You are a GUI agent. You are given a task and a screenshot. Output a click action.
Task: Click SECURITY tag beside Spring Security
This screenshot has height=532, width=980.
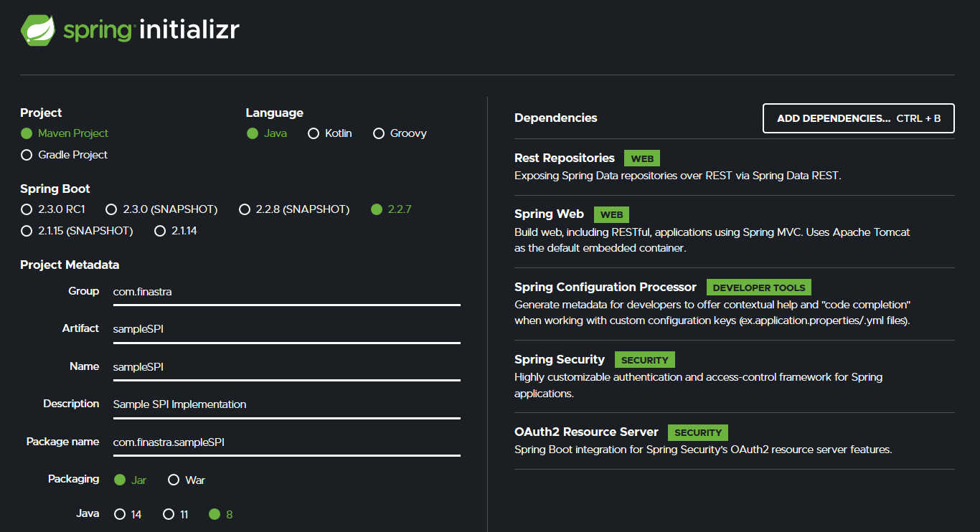[645, 360]
